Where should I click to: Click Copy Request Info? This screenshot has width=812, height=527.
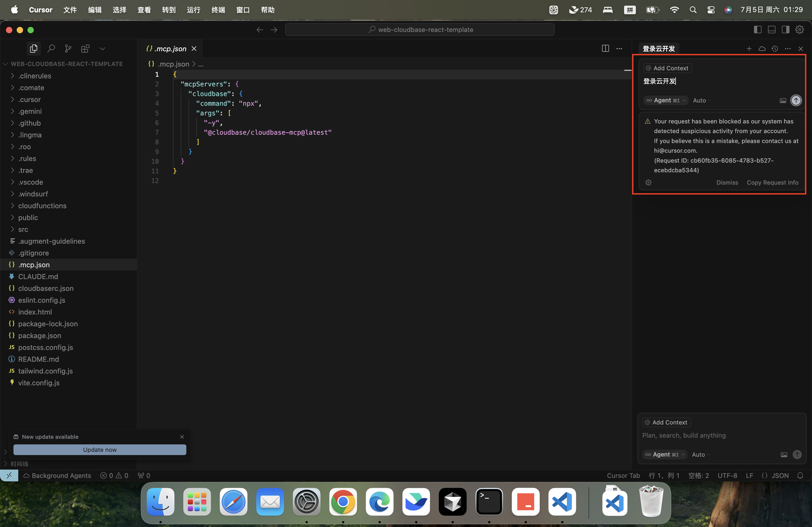coord(772,182)
